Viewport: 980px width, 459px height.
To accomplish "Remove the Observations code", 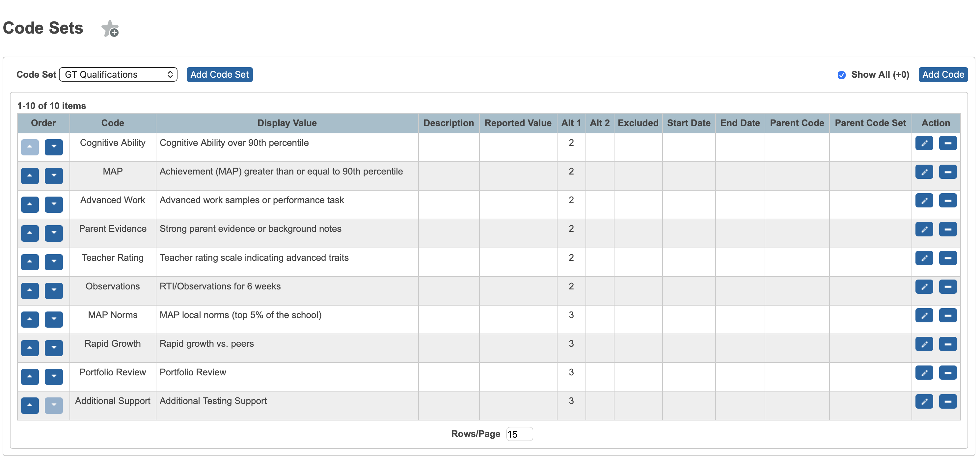I will coord(948,287).
